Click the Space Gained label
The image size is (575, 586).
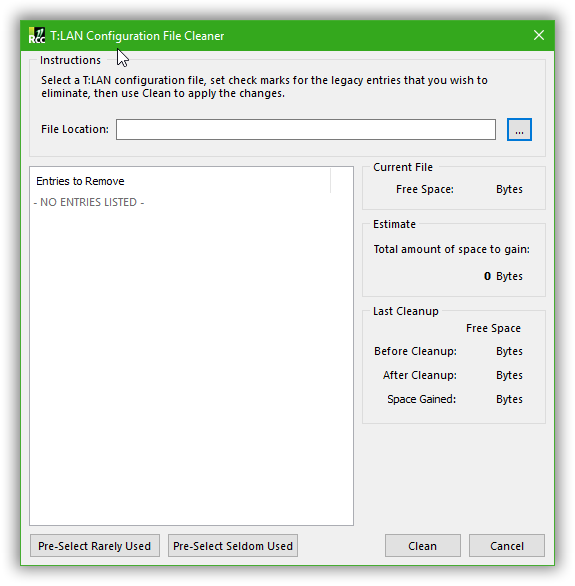(421, 399)
